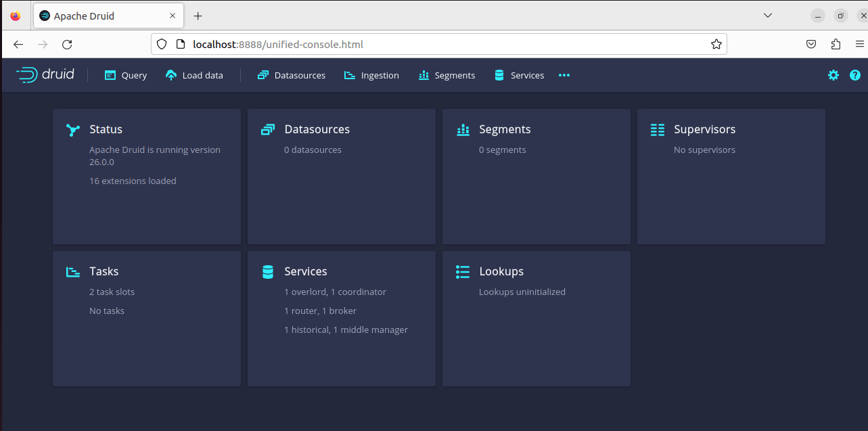The height and width of the screenshot is (431, 868).
Task: Click the Supervisors card list icon
Action: coord(657,130)
